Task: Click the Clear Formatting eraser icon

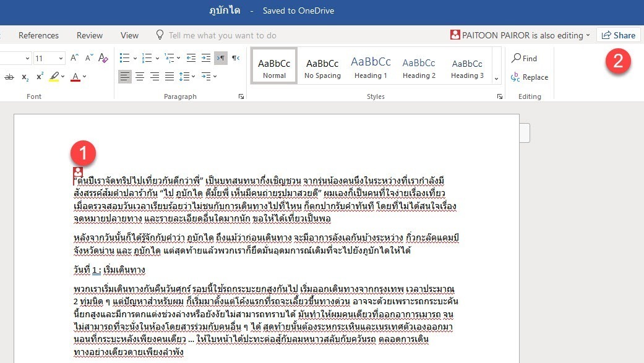Action: click(x=103, y=58)
